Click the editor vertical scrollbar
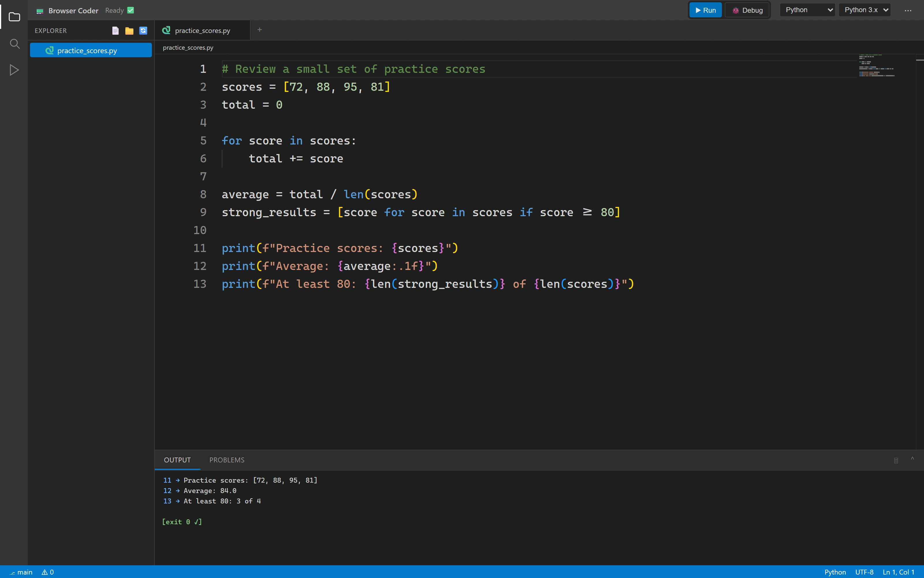Image resolution: width=924 pixels, height=578 pixels. [920, 251]
